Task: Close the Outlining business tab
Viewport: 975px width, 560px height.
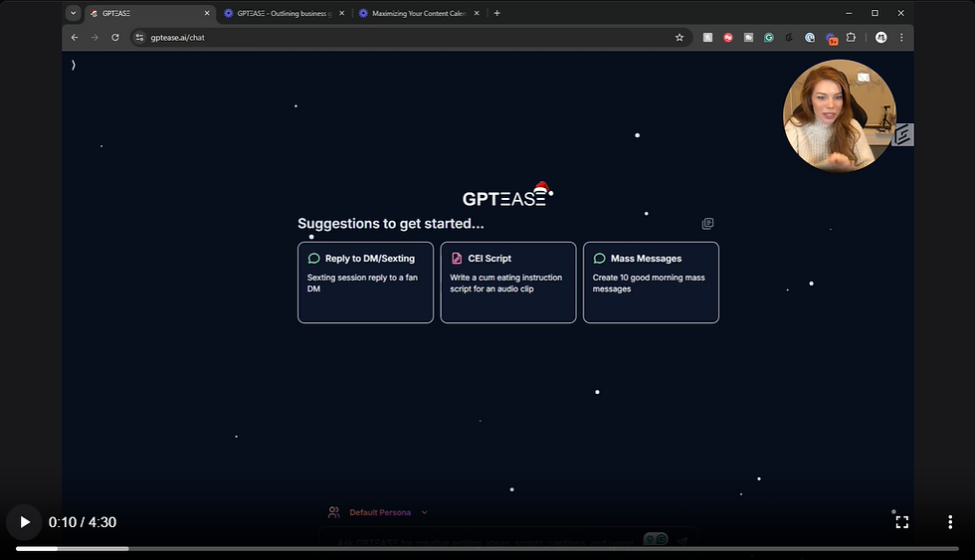Action: coord(341,13)
